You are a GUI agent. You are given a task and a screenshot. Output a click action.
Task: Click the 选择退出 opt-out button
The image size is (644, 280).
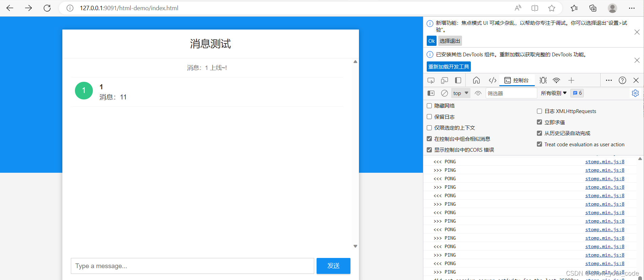pos(450,41)
